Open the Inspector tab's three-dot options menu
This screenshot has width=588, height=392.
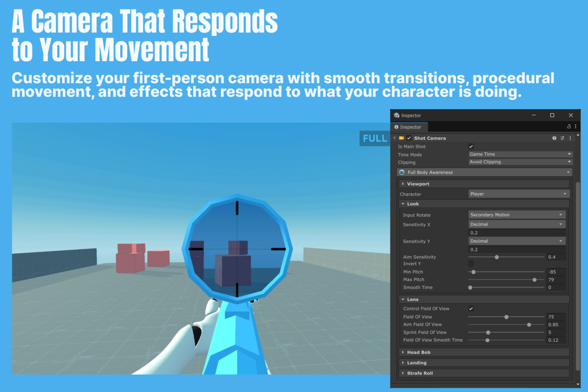pyautogui.click(x=575, y=127)
